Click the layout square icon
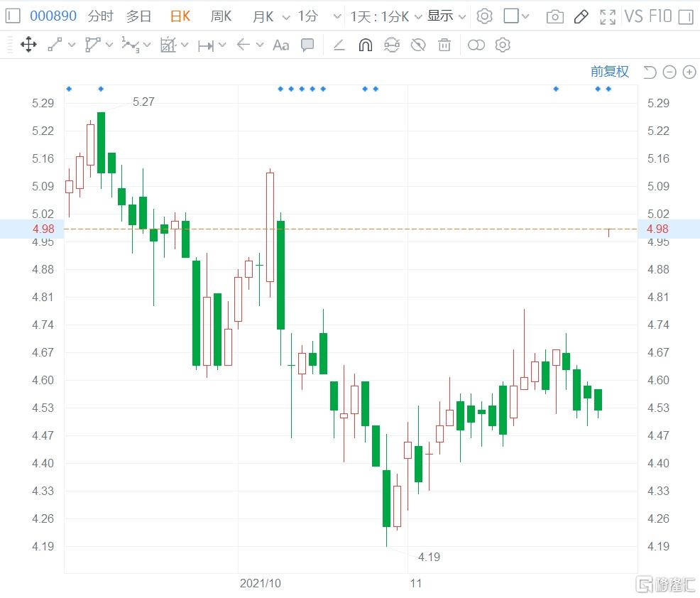Screen dimensions: 700x598 pyautogui.click(x=511, y=16)
